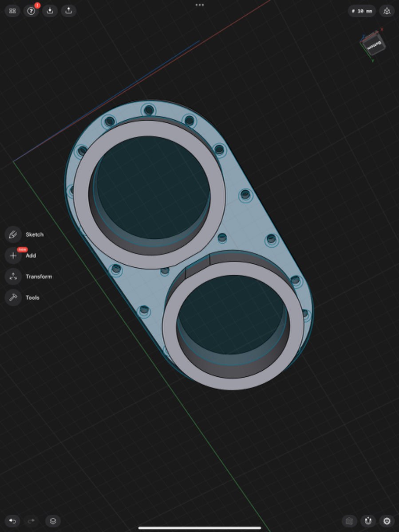The image size is (399, 532).
Task: Expand the three-dot multitasking menu
Action: click(200, 5)
